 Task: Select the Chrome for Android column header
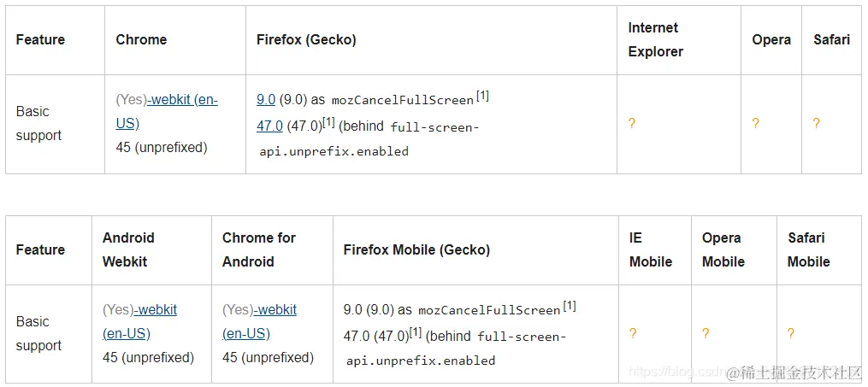pos(258,249)
